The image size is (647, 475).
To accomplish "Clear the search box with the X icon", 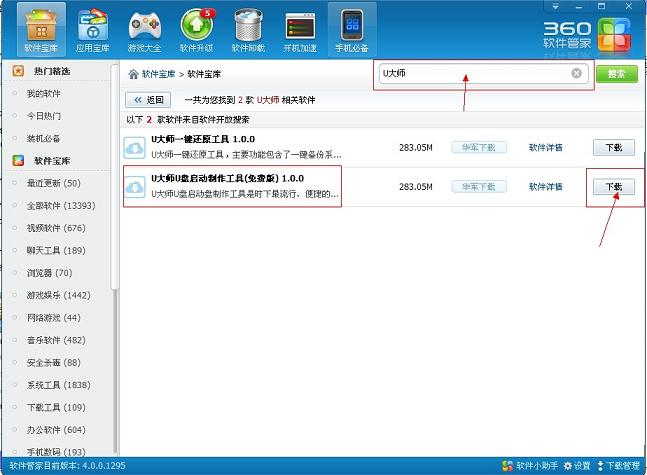I will click(576, 73).
